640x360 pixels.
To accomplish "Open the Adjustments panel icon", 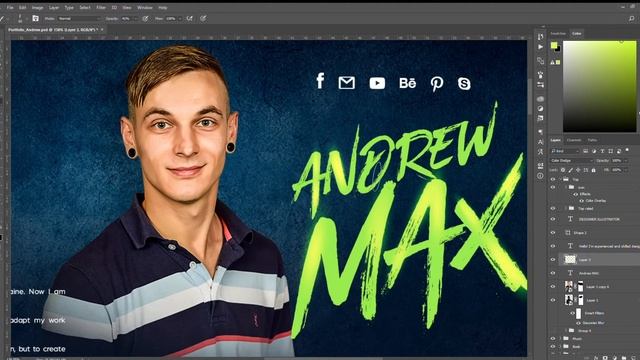I will tap(540, 109).
